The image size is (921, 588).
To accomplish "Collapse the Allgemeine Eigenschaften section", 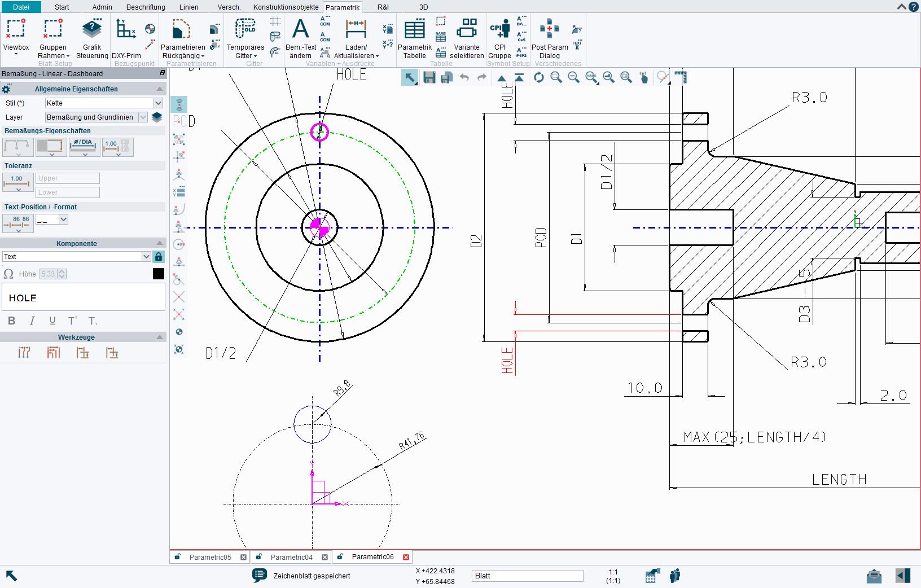I will tap(159, 89).
